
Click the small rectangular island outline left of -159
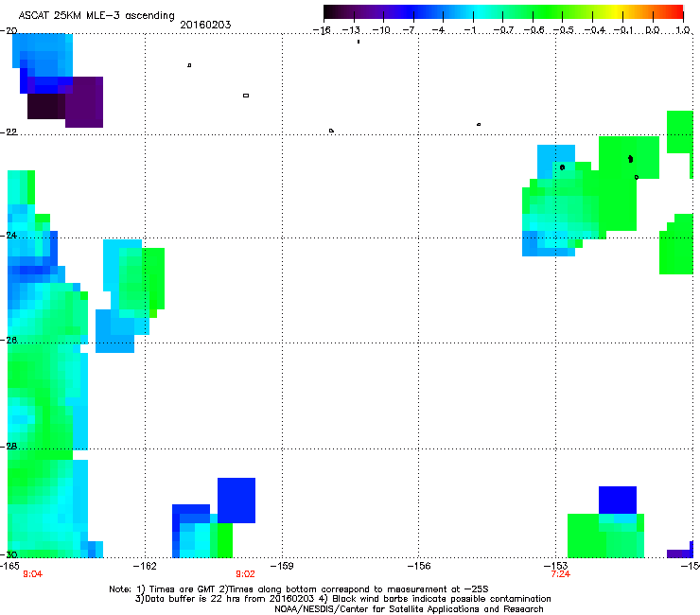click(246, 96)
